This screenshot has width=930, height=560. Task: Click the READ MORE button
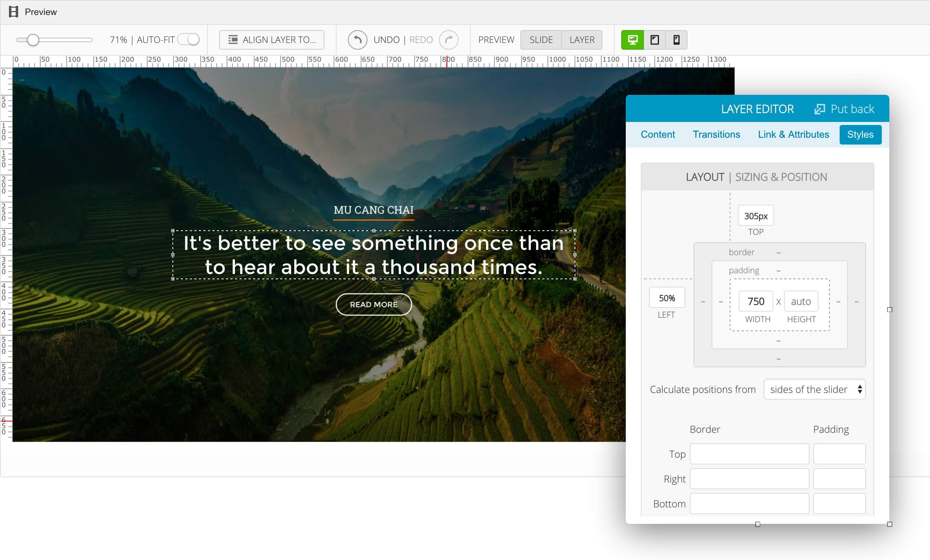[x=374, y=304]
